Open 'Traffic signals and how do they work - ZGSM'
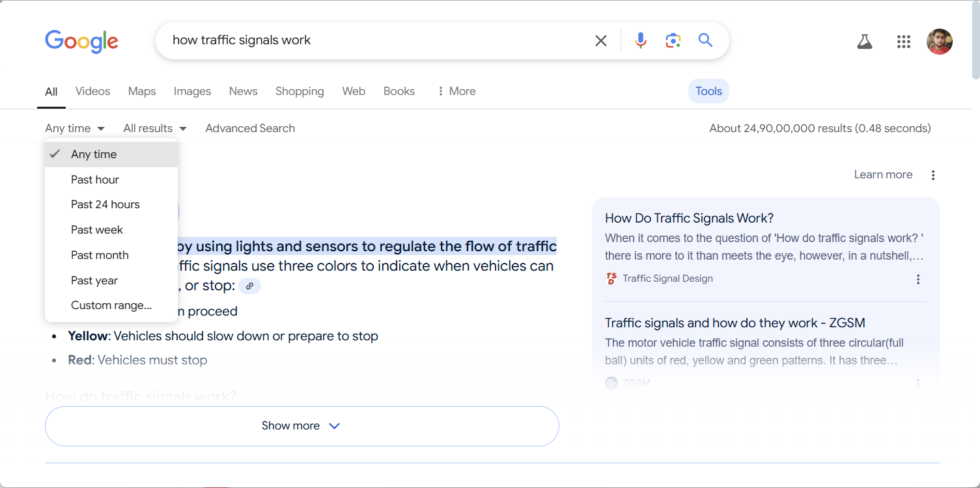The height and width of the screenshot is (488, 980). (x=735, y=323)
